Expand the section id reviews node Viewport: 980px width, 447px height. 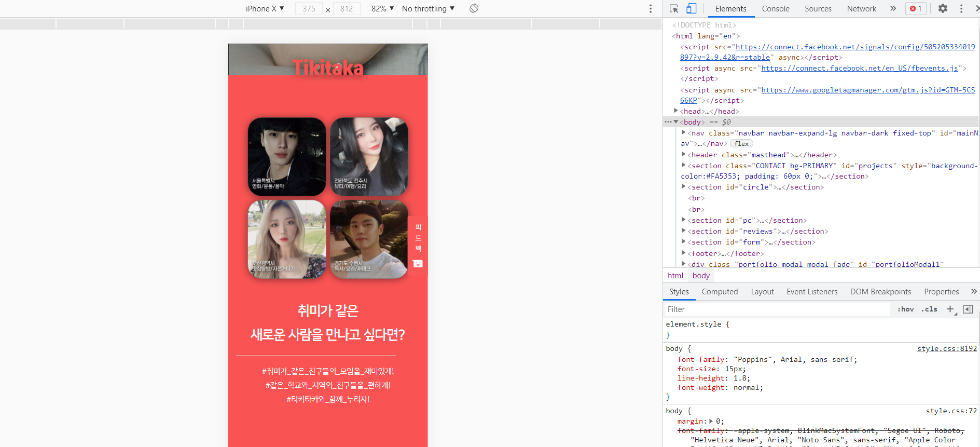click(683, 231)
